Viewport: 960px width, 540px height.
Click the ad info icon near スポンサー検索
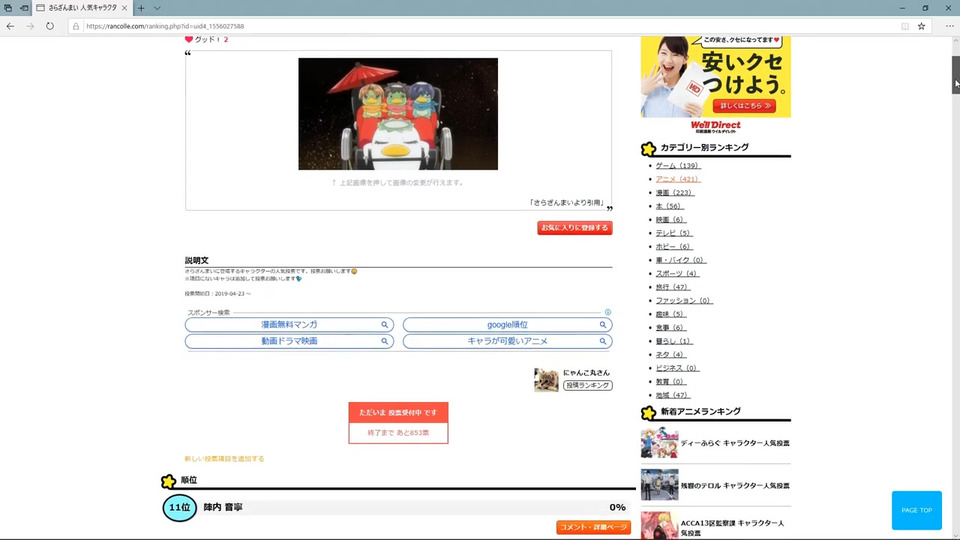[x=608, y=312]
